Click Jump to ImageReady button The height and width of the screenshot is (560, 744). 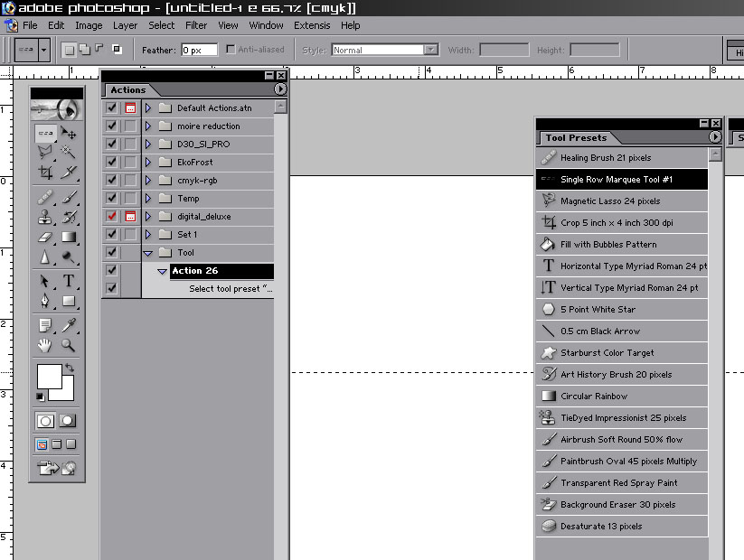pyautogui.click(x=56, y=468)
